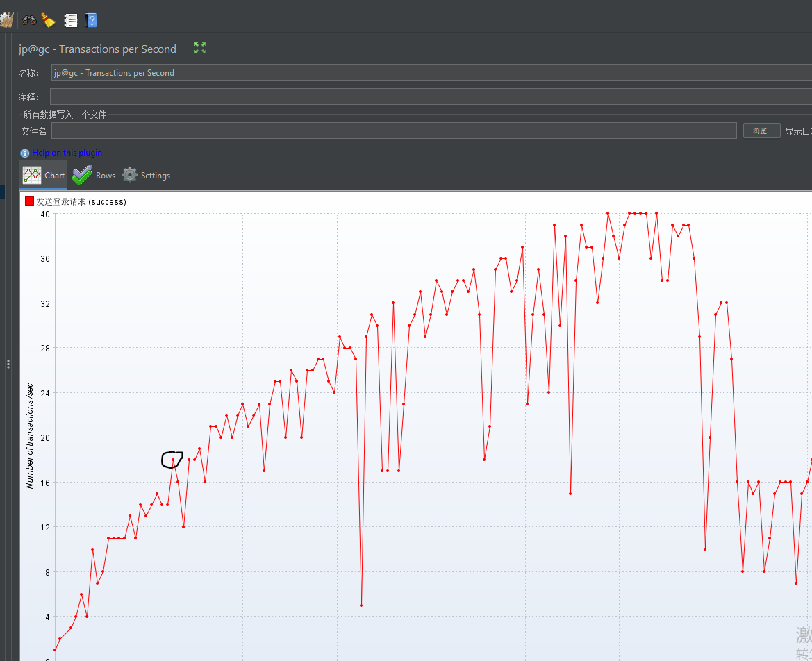This screenshot has height=661, width=812.
Task: Click the y-axis value 20
Action: pos(45,437)
